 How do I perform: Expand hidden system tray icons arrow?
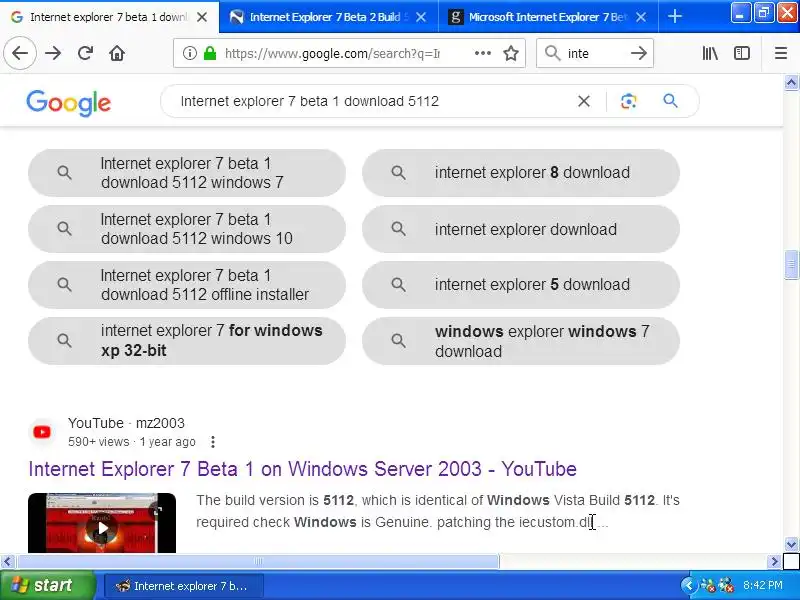[x=688, y=585]
